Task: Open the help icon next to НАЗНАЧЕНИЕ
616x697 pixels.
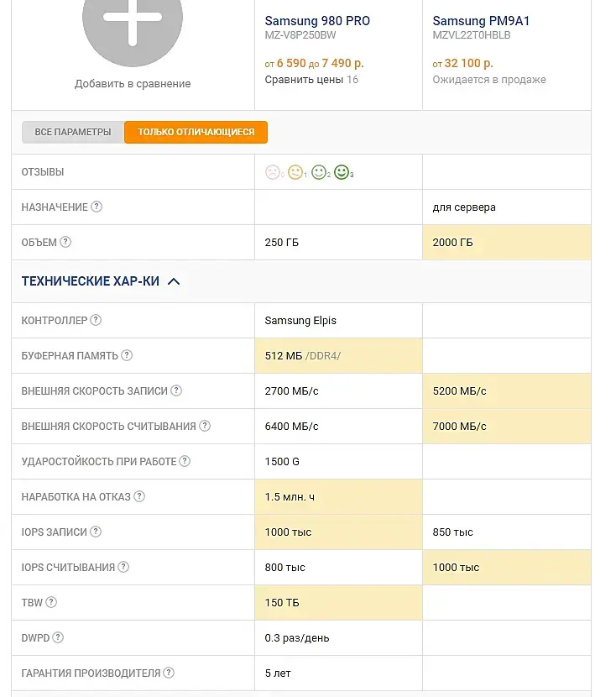Action: click(97, 207)
